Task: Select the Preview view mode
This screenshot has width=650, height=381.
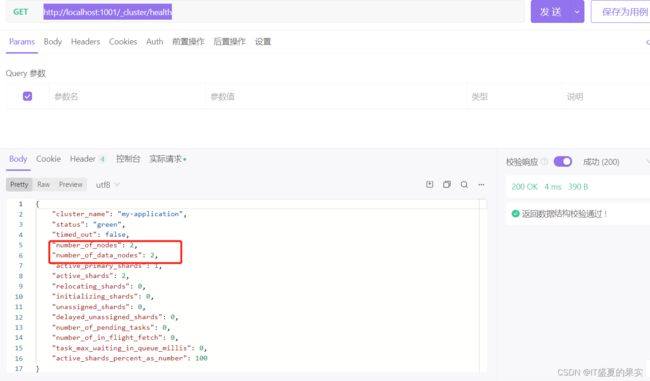Action: click(x=70, y=184)
